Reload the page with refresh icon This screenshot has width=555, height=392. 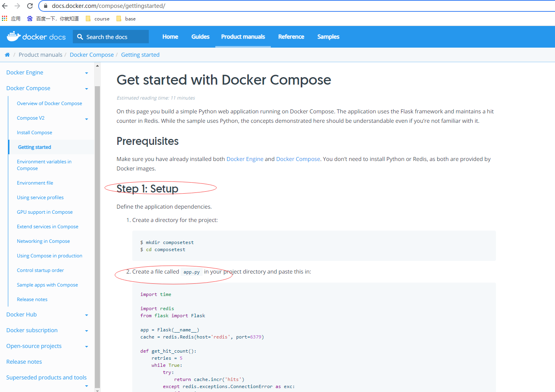pos(30,6)
